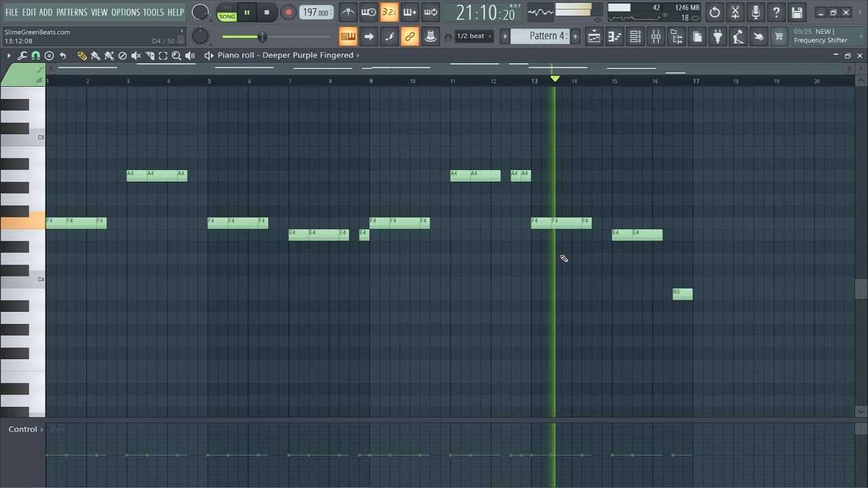Open the Channel rack icon

635,37
